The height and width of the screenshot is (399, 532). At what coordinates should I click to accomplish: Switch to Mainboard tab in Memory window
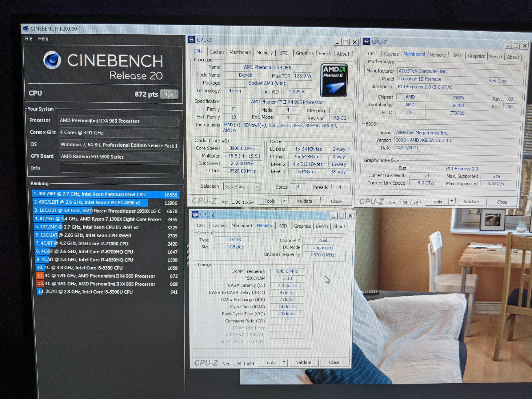tap(242, 225)
